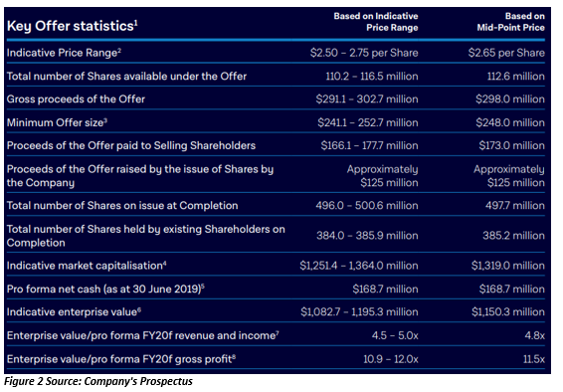Viewport: 563px width, 392px height.
Task: Click the $166.1 – 177.7 million value
Action: (369, 145)
